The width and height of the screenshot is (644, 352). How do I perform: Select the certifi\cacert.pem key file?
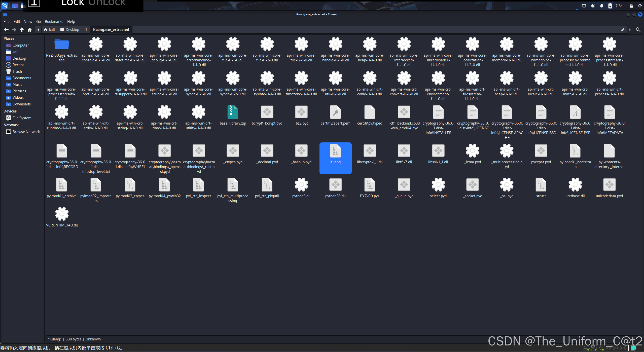click(335, 113)
